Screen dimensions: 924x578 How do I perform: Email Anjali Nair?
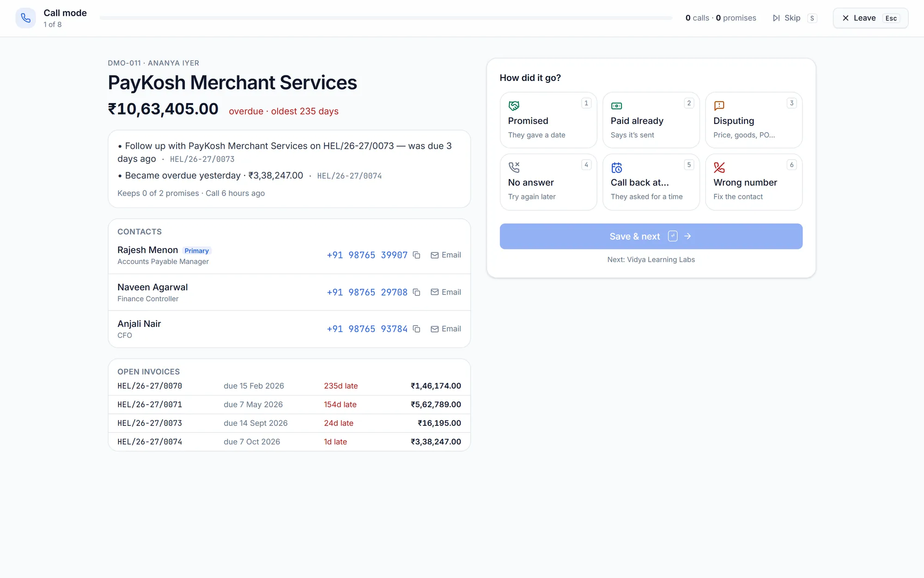pos(446,329)
